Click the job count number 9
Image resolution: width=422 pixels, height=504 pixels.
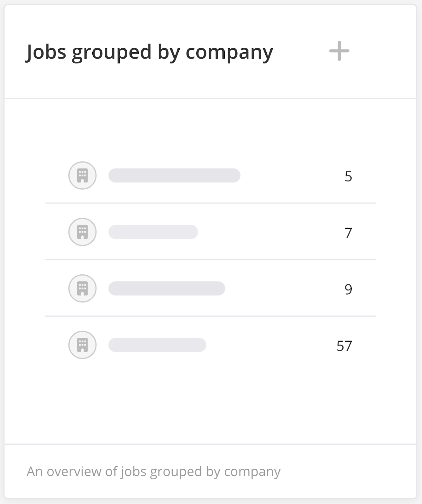pos(348,289)
